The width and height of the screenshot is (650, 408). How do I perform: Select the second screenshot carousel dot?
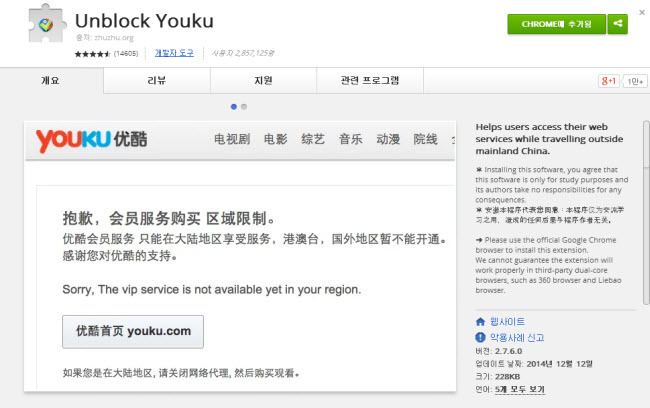point(244,105)
